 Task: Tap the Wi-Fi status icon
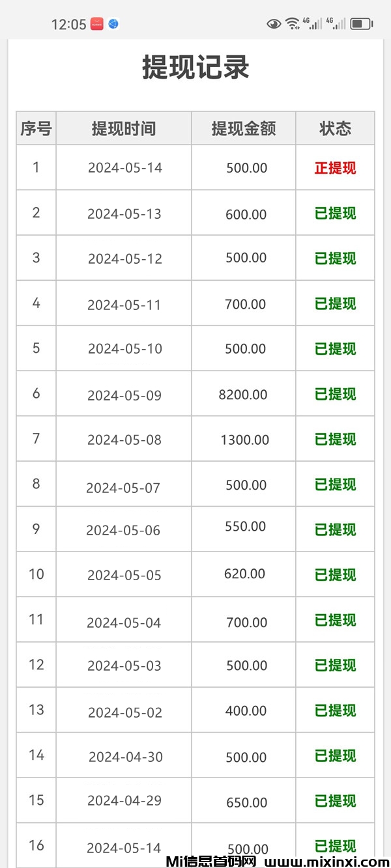coord(293,24)
